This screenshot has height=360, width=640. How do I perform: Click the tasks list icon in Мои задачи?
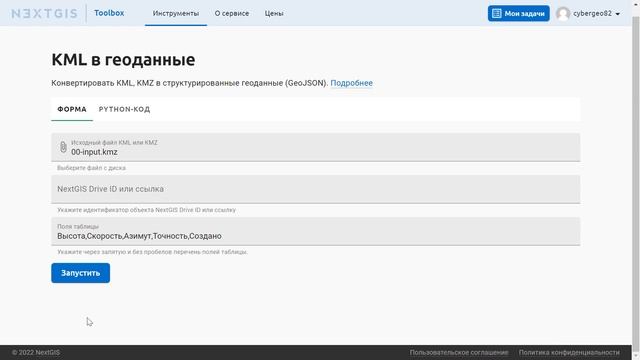(496, 13)
